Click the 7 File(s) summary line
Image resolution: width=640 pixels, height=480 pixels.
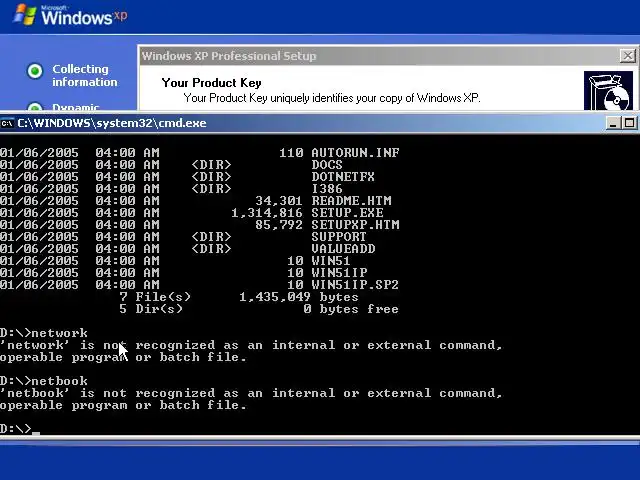pyautogui.click(x=239, y=297)
